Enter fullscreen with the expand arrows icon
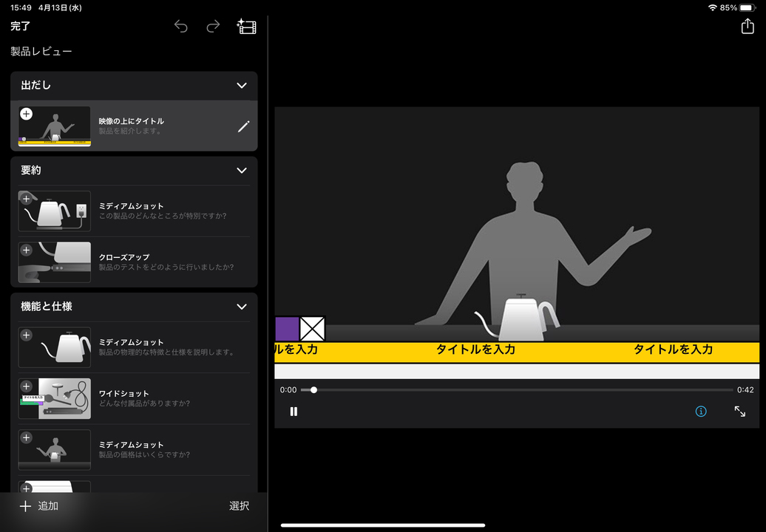The width and height of the screenshot is (766, 532). pos(740,412)
